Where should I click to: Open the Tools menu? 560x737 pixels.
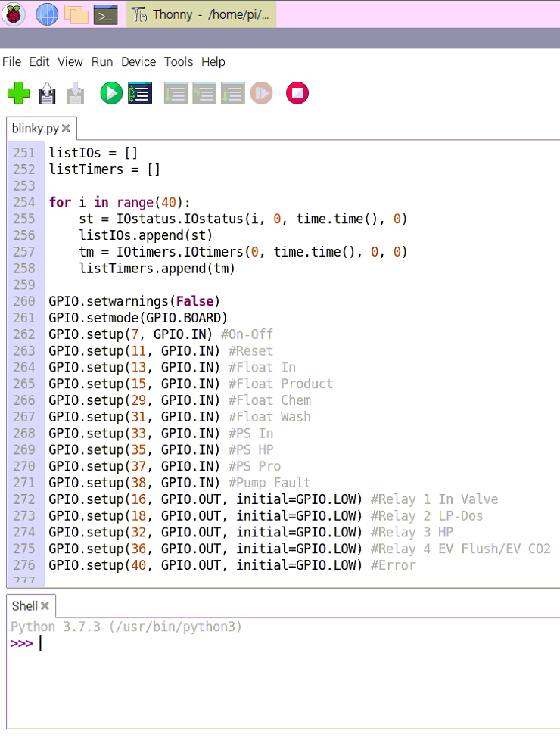pos(179,62)
